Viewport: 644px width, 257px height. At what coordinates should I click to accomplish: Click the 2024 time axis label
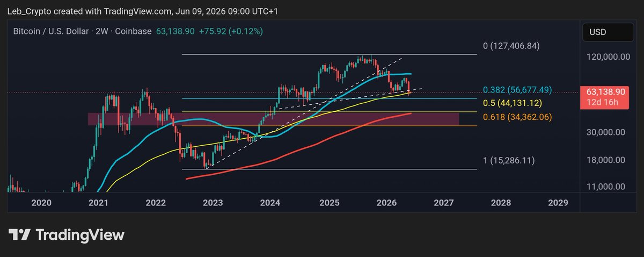tap(270, 203)
